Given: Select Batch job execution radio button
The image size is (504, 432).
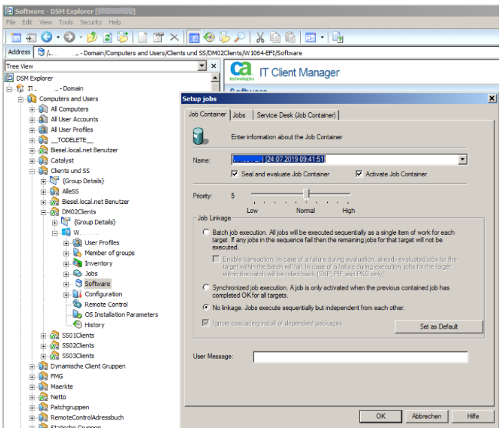Looking at the screenshot, I should [x=206, y=232].
